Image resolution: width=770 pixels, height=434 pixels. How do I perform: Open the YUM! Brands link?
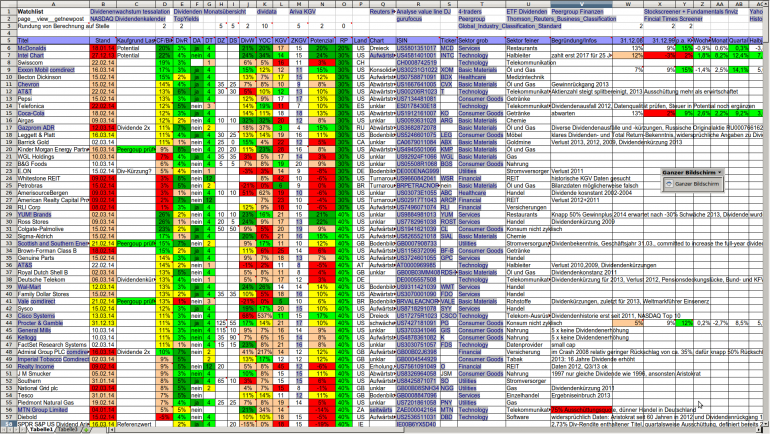(x=34, y=215)
